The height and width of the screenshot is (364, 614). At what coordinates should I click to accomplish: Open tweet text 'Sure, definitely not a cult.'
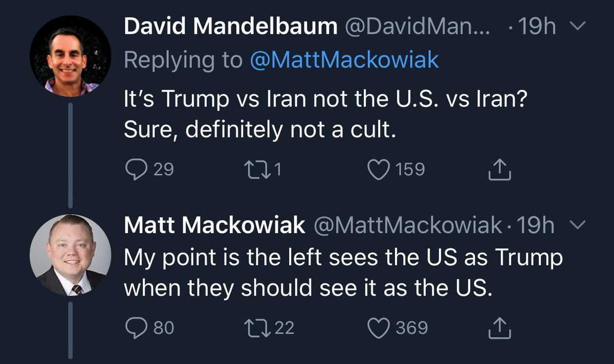[260, 131]
